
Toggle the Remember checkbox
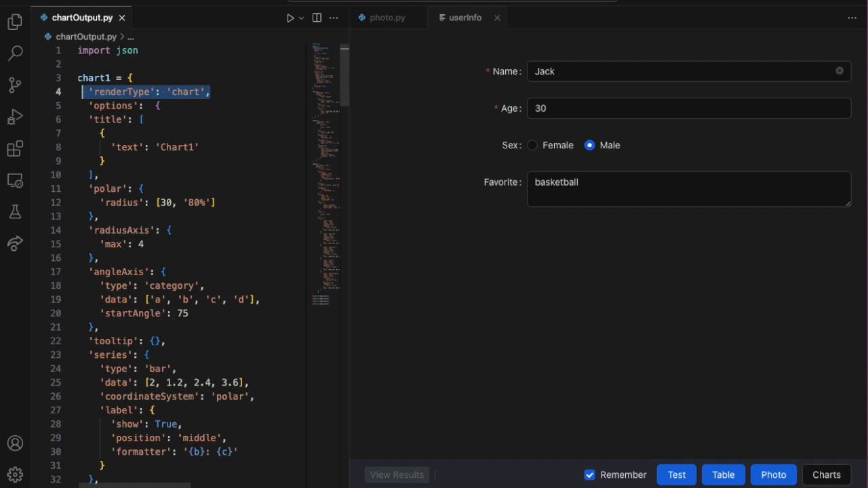tap(590, 475)
